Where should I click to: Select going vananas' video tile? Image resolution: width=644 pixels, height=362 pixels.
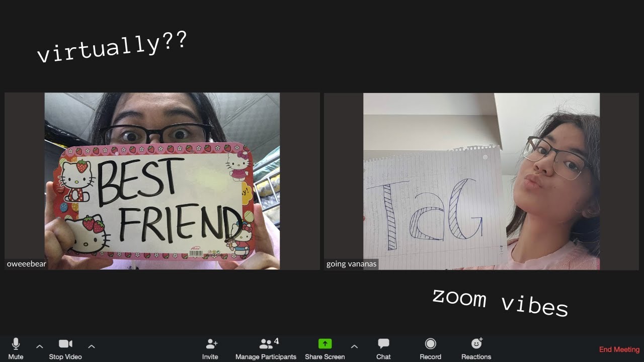click(481, 181)
